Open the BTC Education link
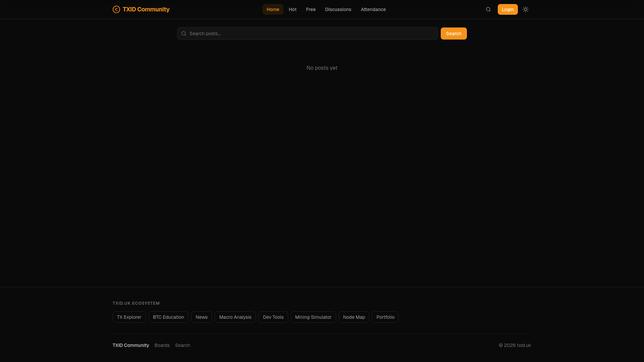 (x=168, y=317)
